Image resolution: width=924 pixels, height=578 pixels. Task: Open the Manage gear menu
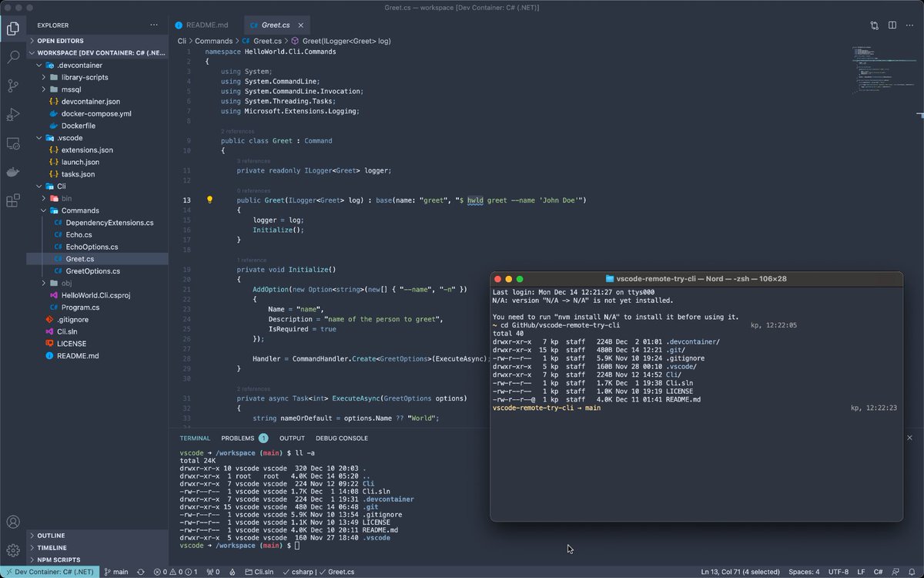pos(13,550)
